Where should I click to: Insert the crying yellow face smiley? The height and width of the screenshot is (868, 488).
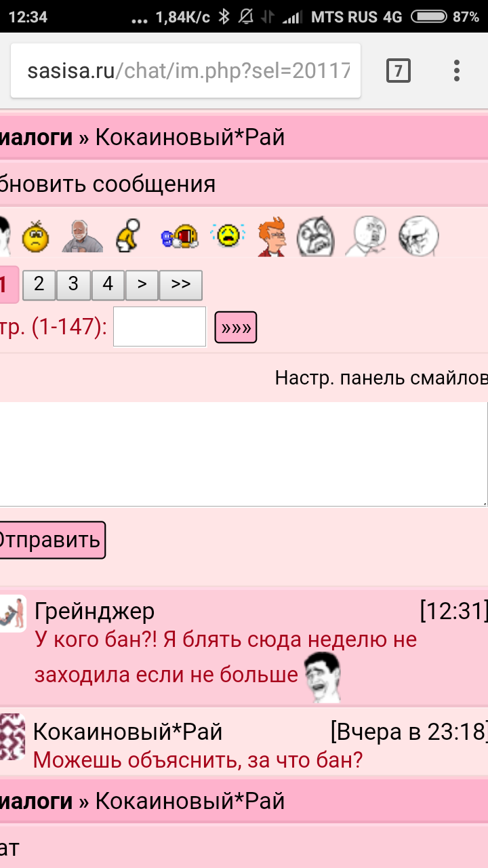(x=226, y=237)
